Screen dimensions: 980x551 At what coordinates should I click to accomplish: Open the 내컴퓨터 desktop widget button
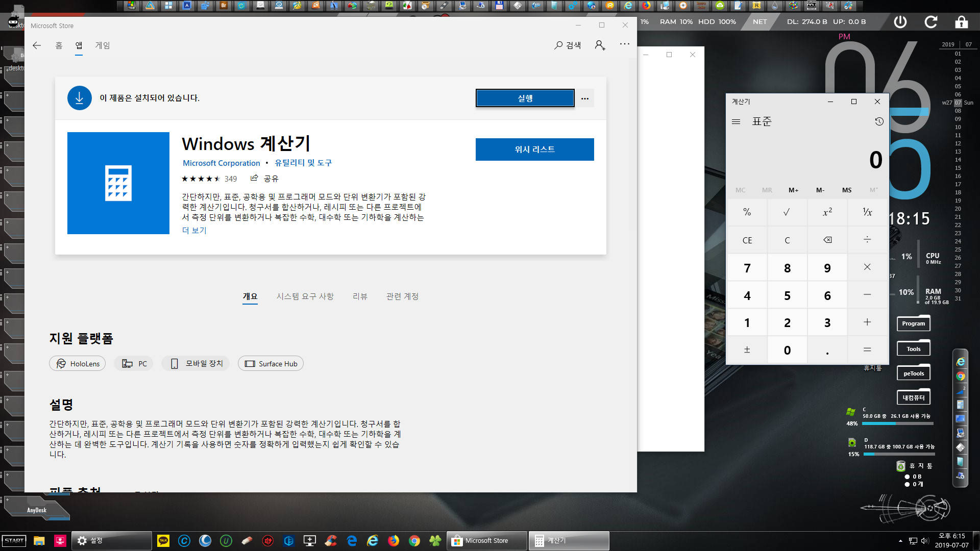(x=913, y=397)
